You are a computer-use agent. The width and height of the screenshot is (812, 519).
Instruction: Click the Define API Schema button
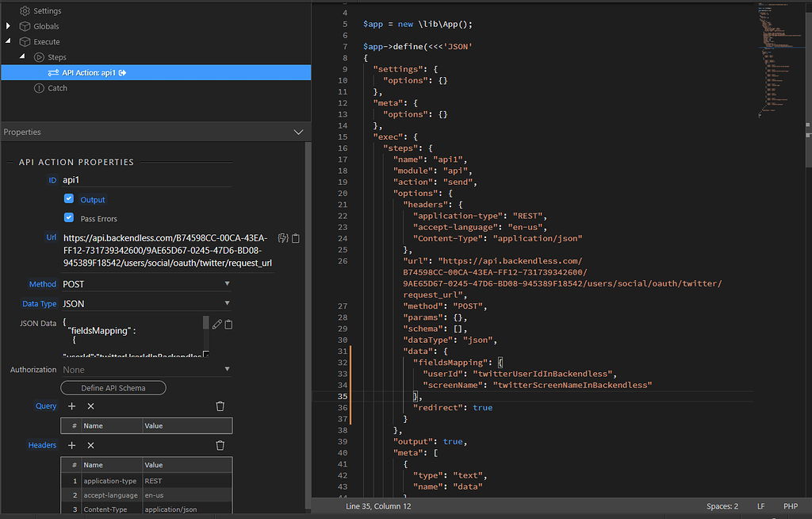[113, 388]
